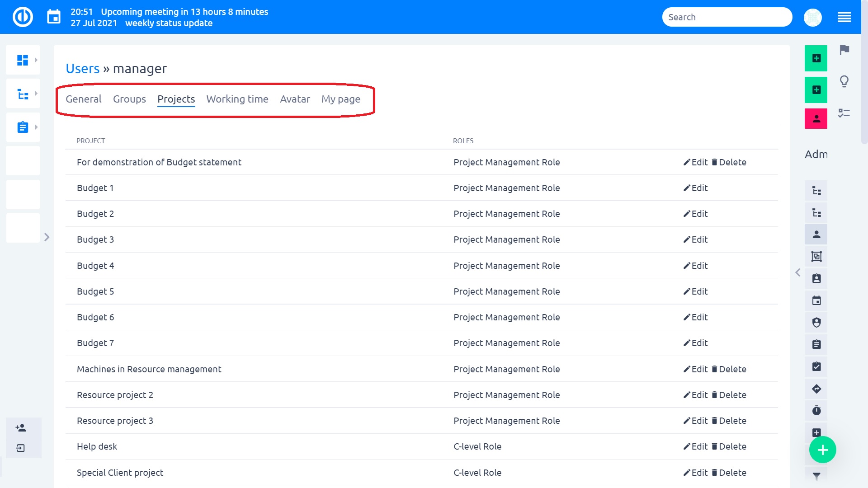
Task: Edit the Help desk role
Action: pyautogui.click(x=695, y=446)
